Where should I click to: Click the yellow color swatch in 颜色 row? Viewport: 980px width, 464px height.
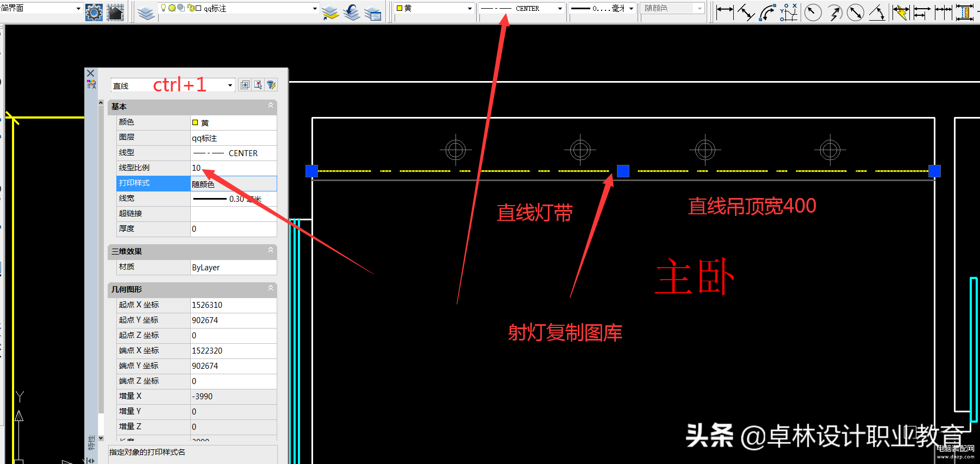[195, 122]
